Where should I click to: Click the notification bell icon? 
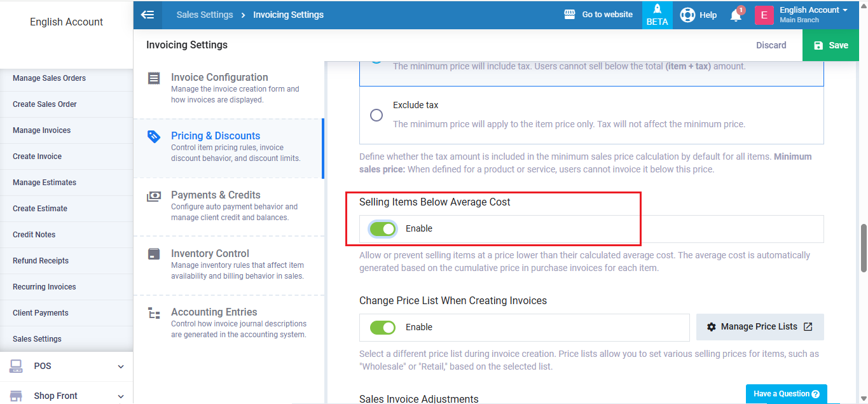736,15
